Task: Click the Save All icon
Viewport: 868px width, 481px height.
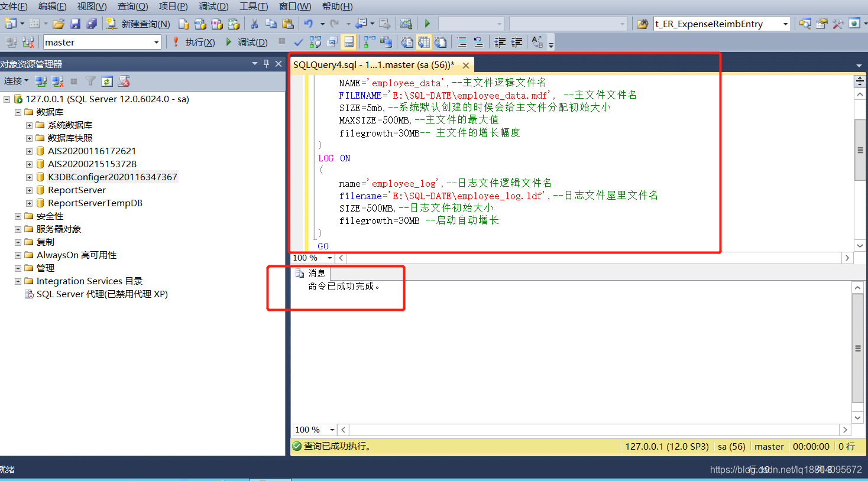Action: click(x=92, y=24)
